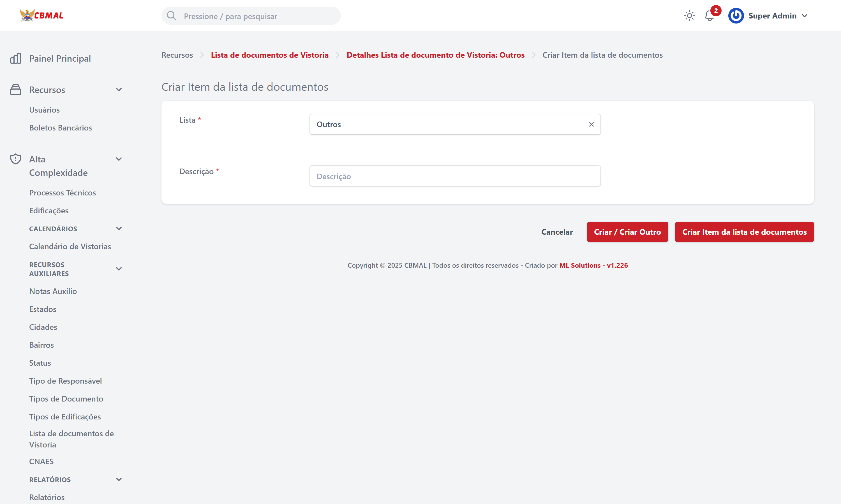This screenshot has height=504, width=841.
Task: Click the Cancelar button
Action: pyautogui.click(x=556, y=232)
